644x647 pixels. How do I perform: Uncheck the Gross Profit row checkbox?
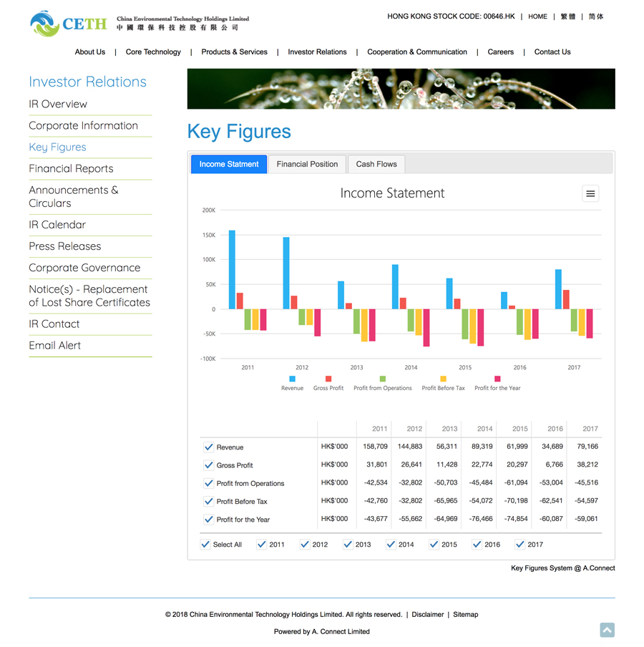pyautogui.click(x=209, y=465)
